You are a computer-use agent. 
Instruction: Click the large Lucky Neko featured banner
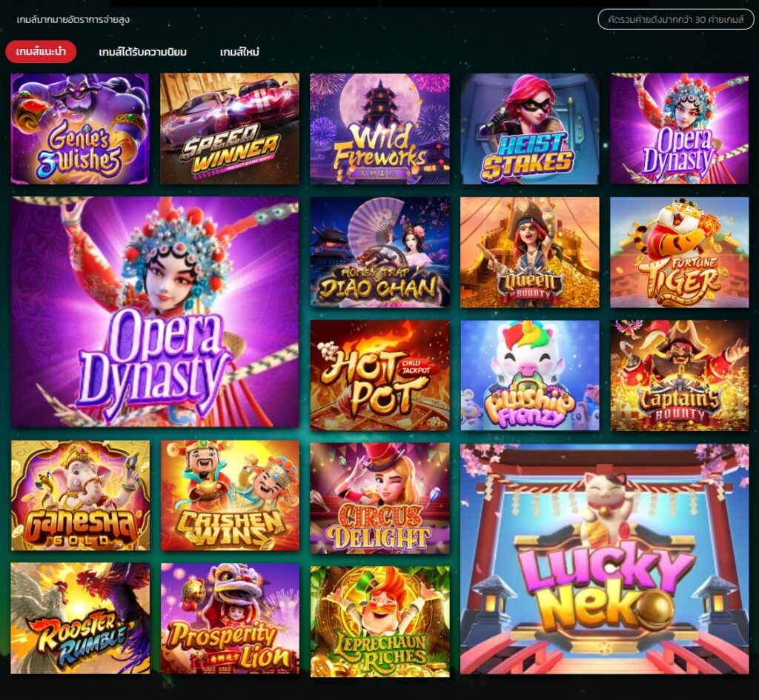[605, 559]
